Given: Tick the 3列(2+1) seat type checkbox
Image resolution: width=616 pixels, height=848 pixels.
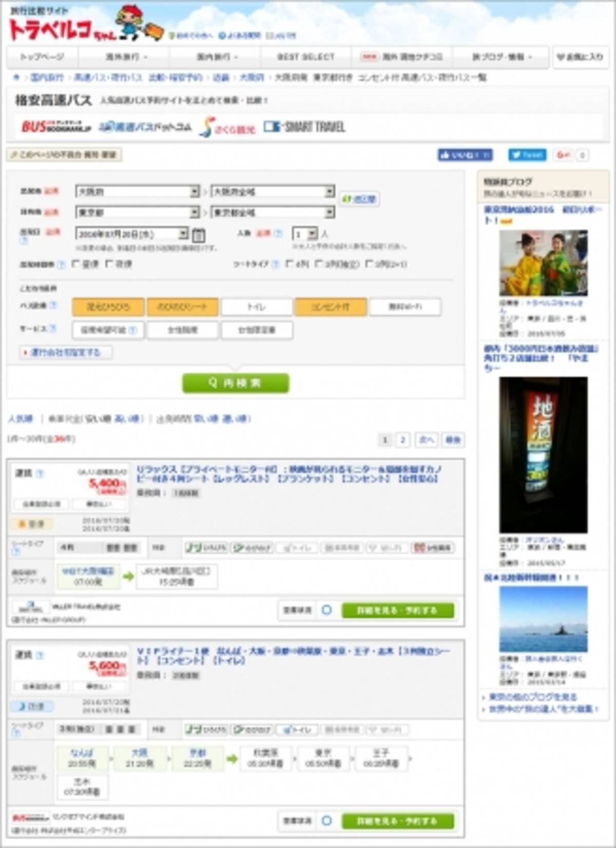Looking at the screenshot, I should 369,264.
